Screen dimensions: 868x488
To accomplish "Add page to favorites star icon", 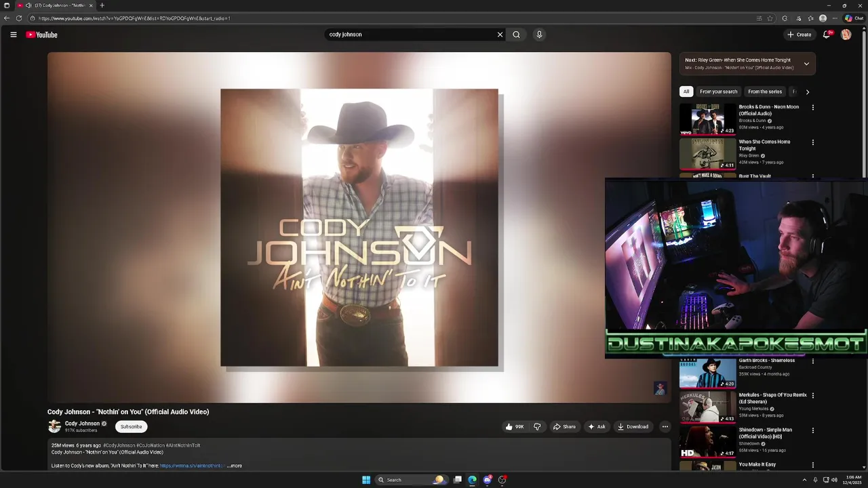I will 770,18.
